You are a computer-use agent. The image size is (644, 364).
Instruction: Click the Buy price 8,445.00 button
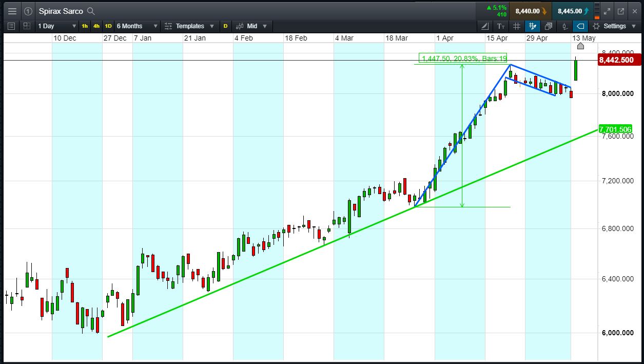click(573, 11)
